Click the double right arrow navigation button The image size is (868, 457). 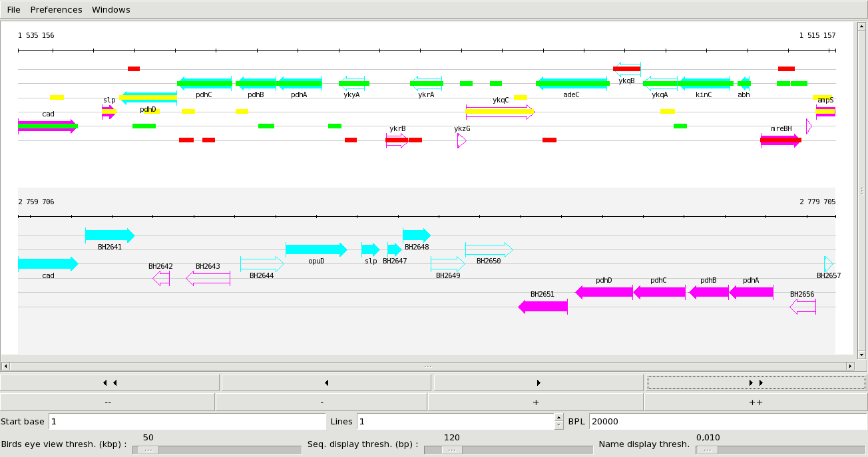tap(756, 382)
